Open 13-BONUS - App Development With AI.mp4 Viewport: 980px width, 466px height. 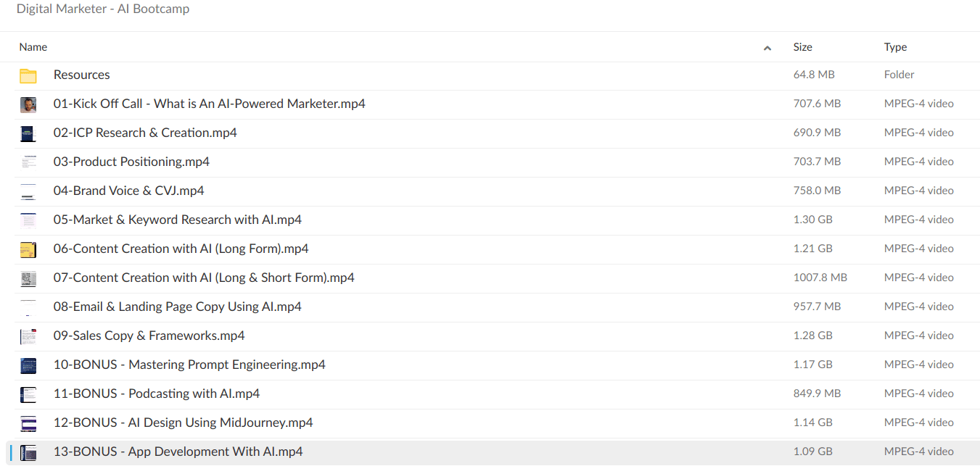pos(178,452)
